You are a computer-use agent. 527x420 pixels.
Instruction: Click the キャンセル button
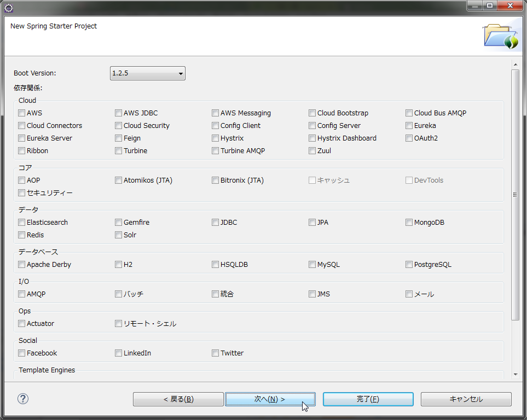[466, 399]
